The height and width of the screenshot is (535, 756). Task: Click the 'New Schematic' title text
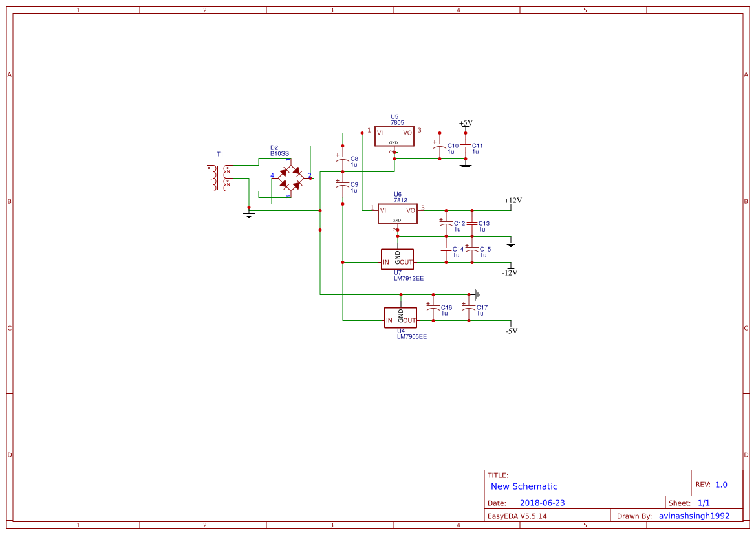524,486
